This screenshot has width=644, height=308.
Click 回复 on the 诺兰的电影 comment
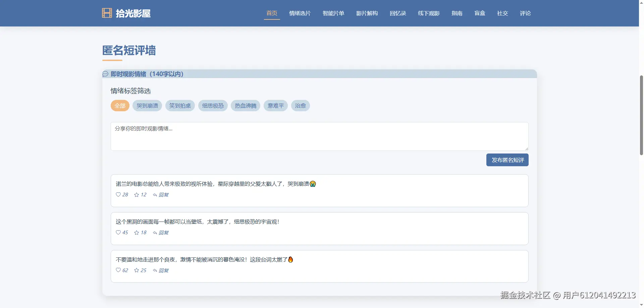pos(164,195)
